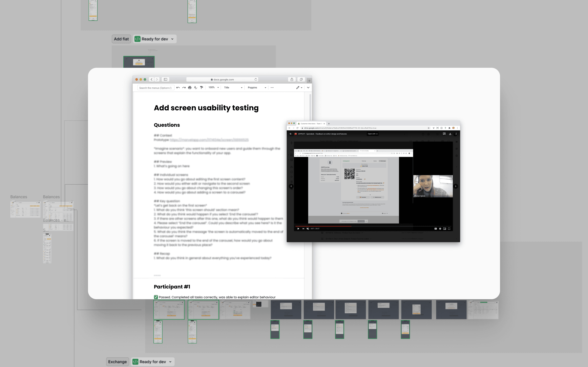
Task: Open video settings gear
Action: 440,229
